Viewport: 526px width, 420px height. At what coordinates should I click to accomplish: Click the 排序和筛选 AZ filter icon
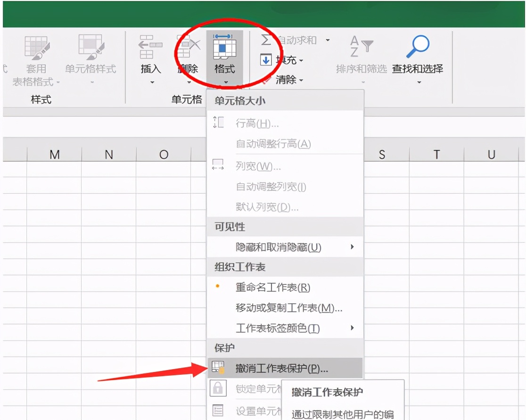pos(360,46)
